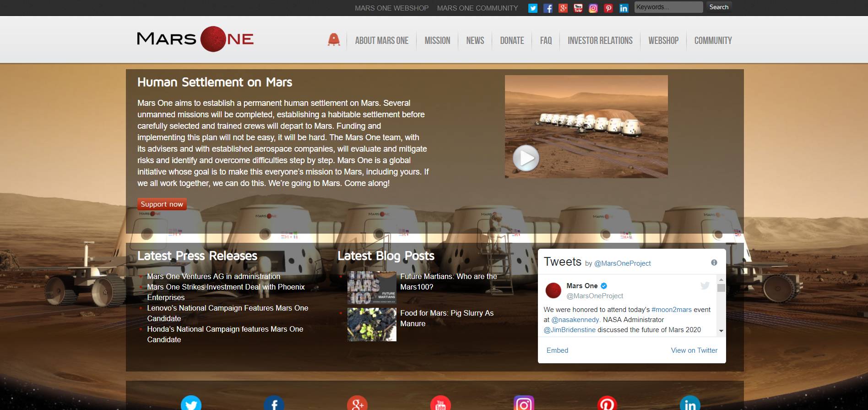
Task: Open Instagram icon in top bar
Action: click(593, 8)
